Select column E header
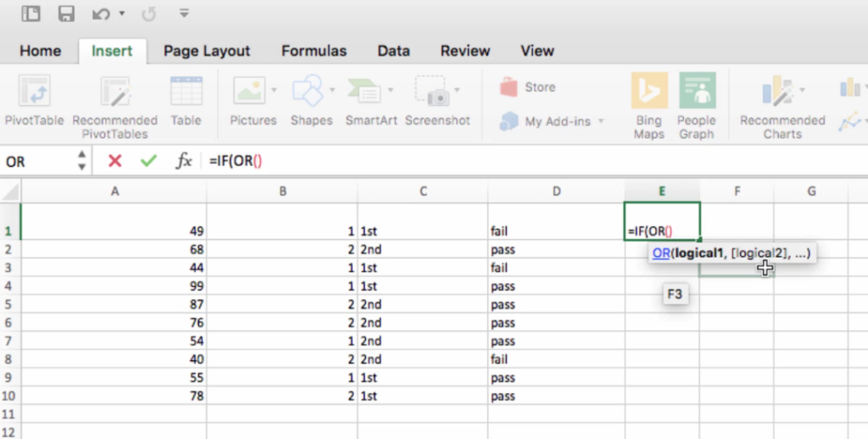 pyautogui.click(x=662, y=192)
